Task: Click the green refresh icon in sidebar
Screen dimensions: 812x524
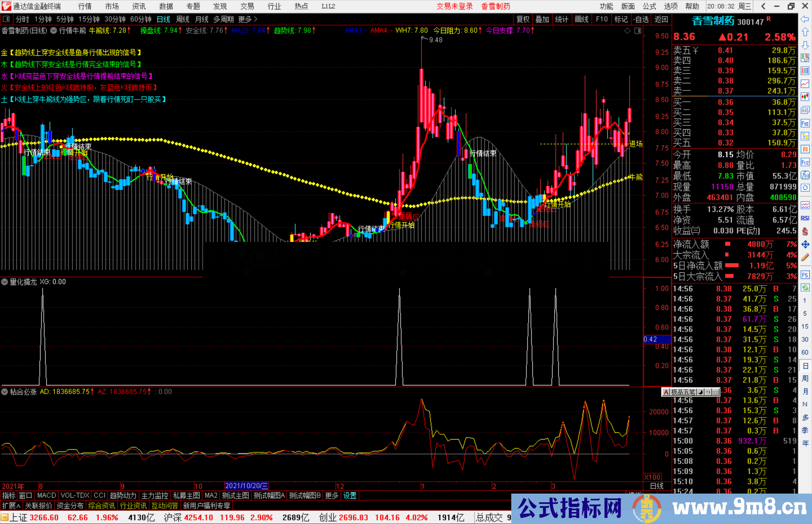Action: [805, 288]
